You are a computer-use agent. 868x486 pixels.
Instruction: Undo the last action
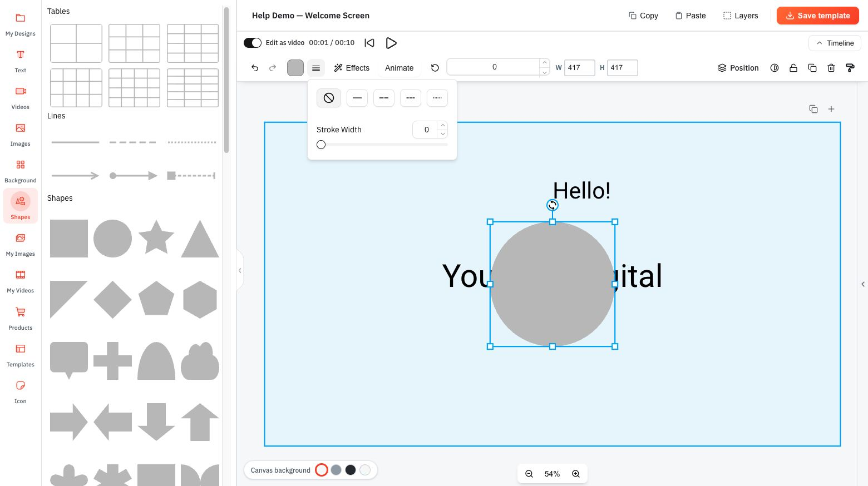[x=255, y=68]
